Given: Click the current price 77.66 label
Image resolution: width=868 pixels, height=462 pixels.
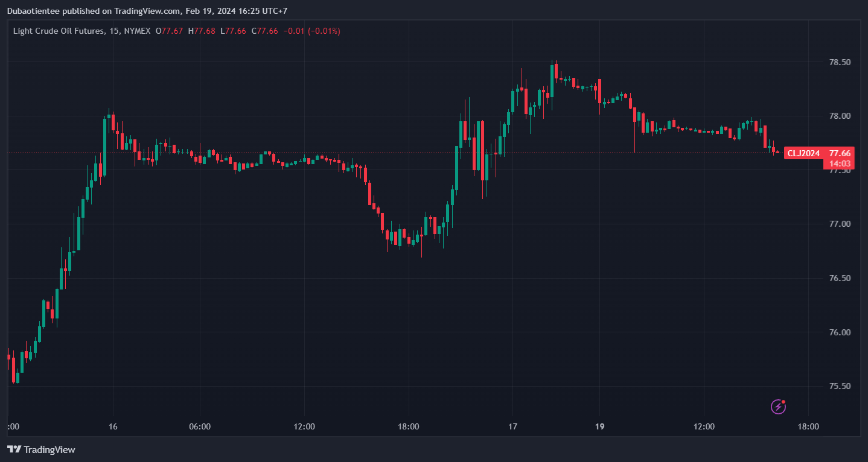Looking at the screenshot, I should (840, 153).
